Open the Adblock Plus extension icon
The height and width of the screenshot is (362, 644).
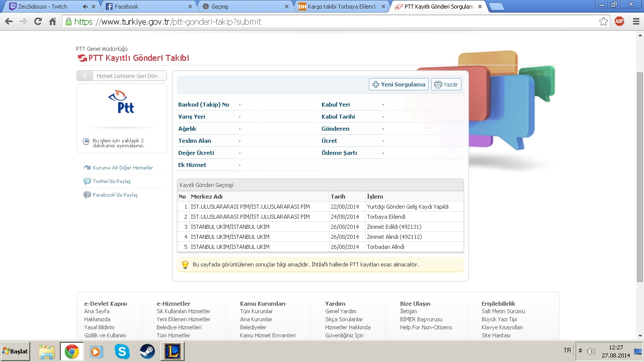tap(619, 22)
